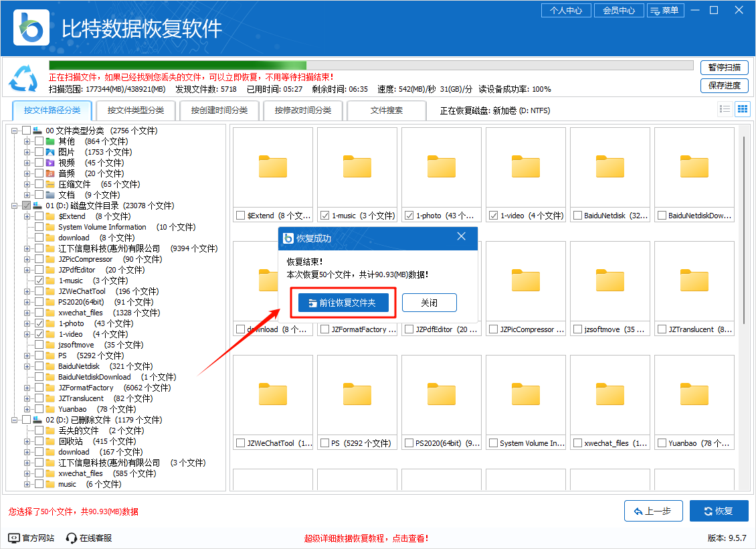Click the 02 (D:) 已删除文件 drive icon
This screenshot has height=549, width=756.
pos(37,420)
